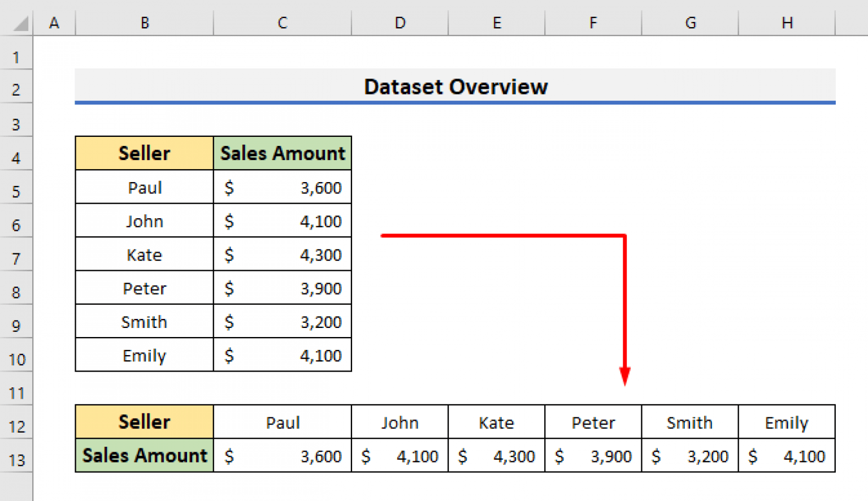Select Emily's 4,100 value in row 13
The image size is (868, 501).
tap(787, 456)
